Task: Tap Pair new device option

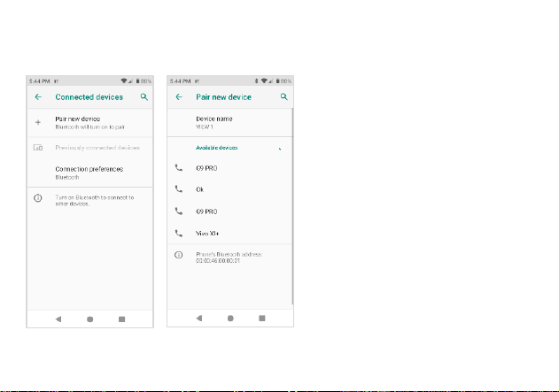Action: click(89, 122)
